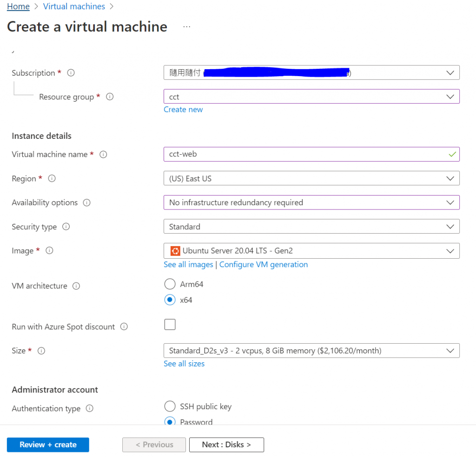Image resolution: width=476 pixels, height=457 pixels.
Task: Click the See all sizes link
Action: 184,364
